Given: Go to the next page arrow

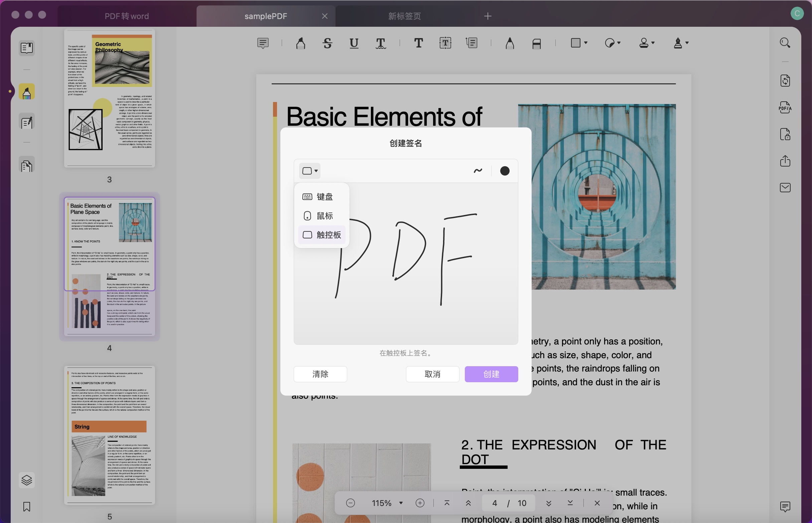Looking at the screenshot, I should [x=549, y=503].
